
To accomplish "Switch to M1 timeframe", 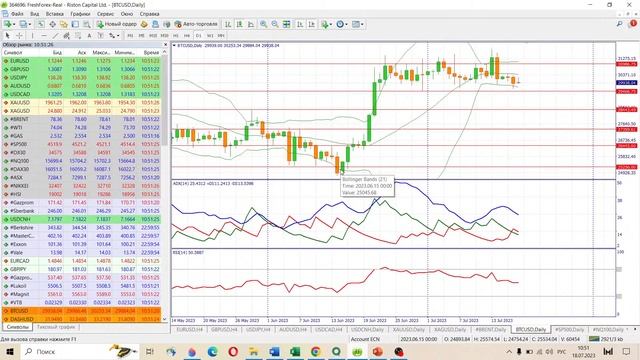I will 130,36.
